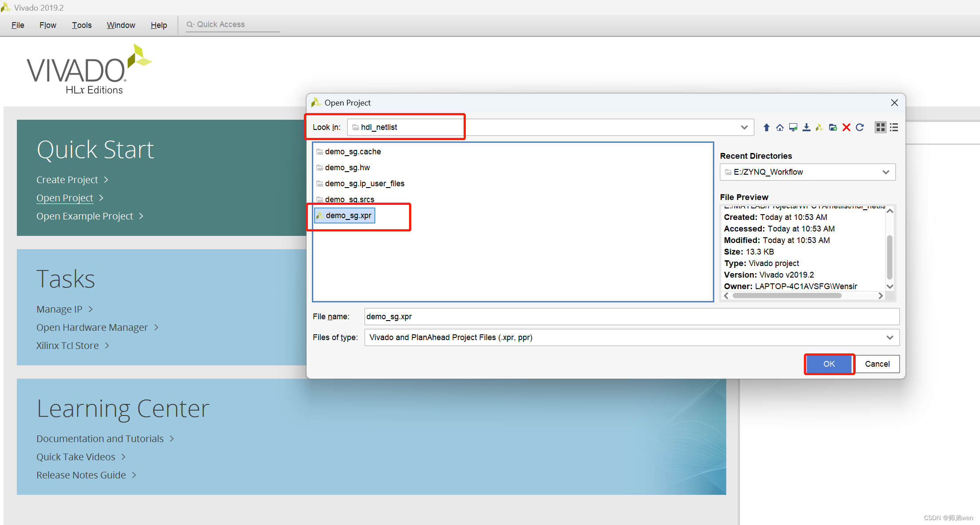
Task: Switch to icon grid view
Action: click(880, 127)
